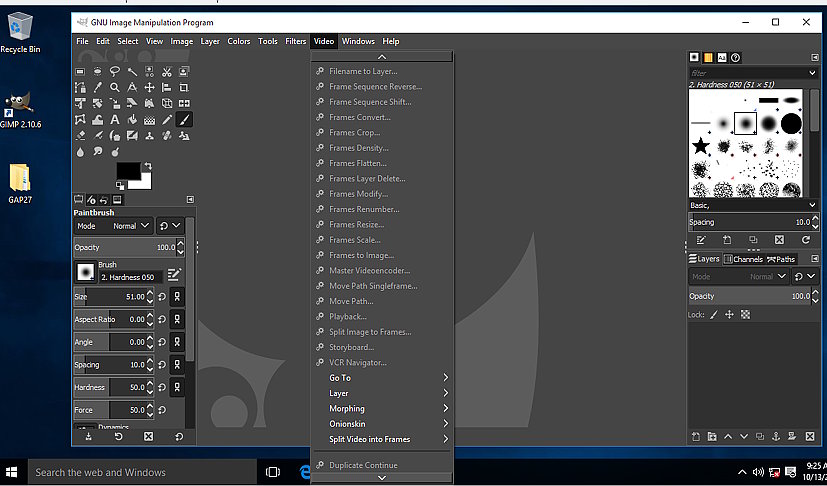Open the Filters menu
Viewport: 827px width, 486px height.
coord(295,41)
